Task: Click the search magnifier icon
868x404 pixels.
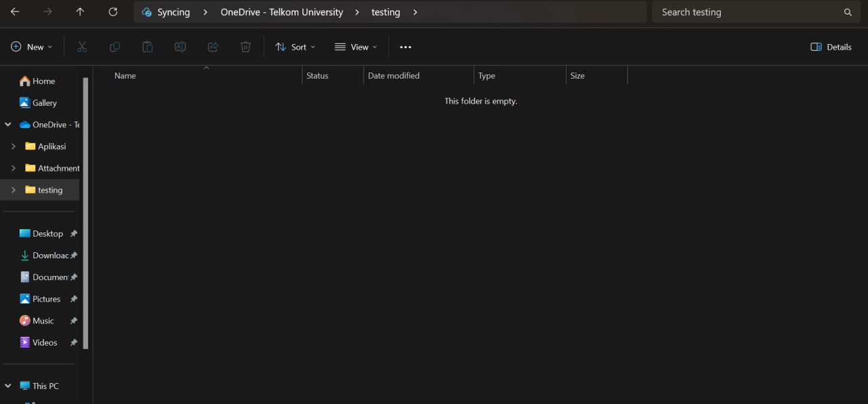Action: (848, 12)
